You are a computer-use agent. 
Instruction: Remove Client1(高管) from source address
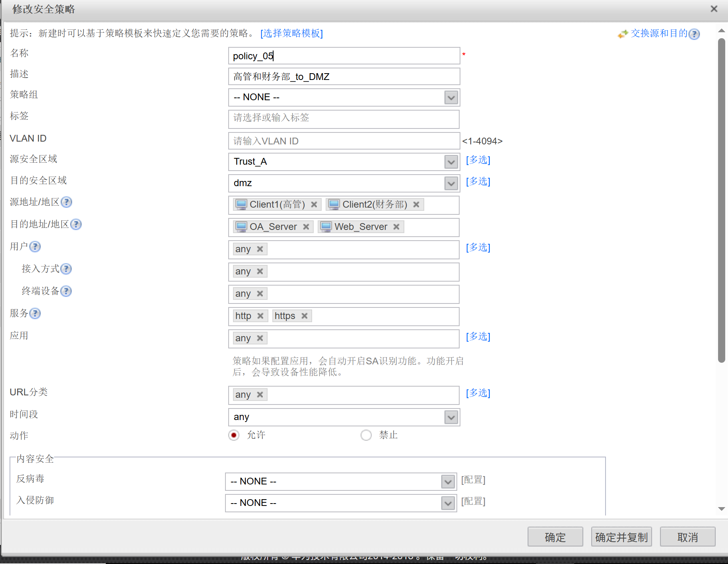[x=314, y=204]
